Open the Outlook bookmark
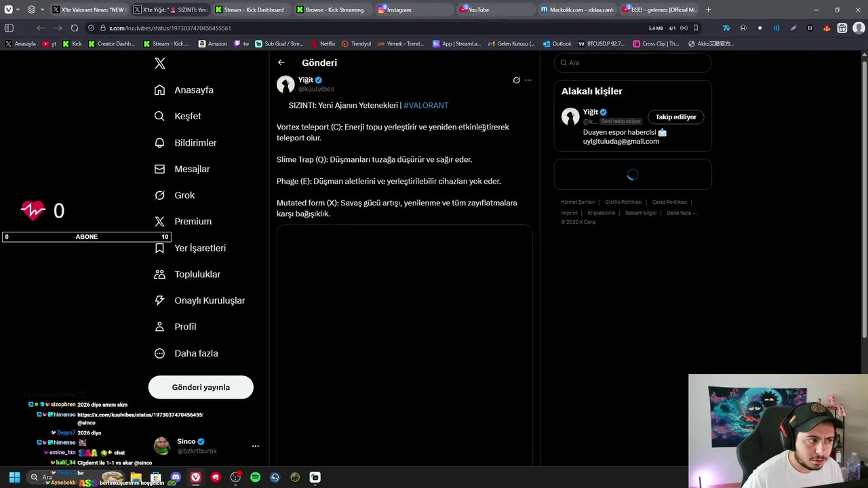Viewport: 868px width, 488px height. tap(557, 43)
